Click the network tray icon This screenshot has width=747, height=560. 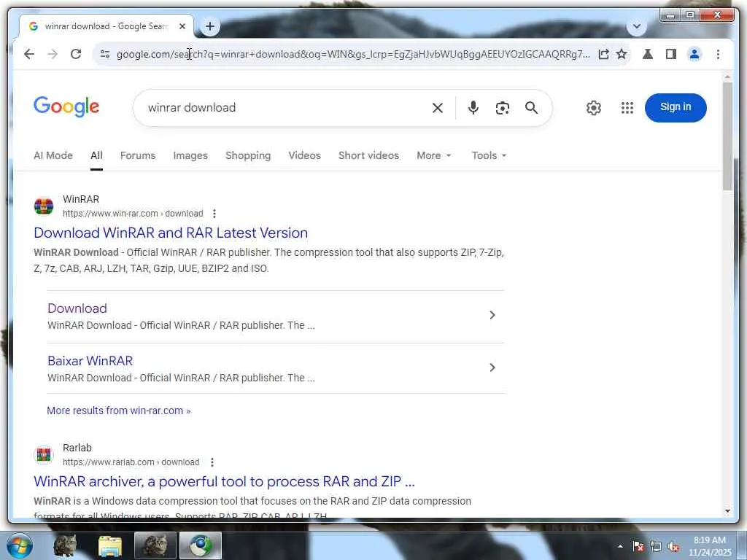click(x=656, y=547)
